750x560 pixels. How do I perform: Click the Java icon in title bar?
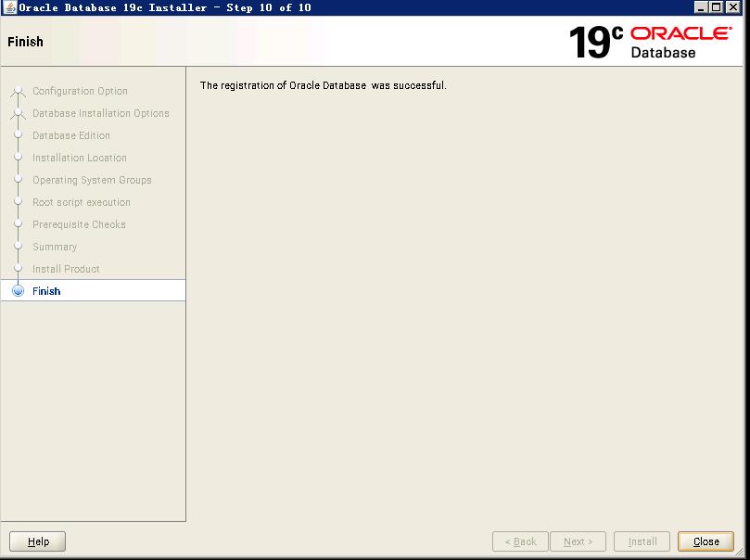coord(9,7)
